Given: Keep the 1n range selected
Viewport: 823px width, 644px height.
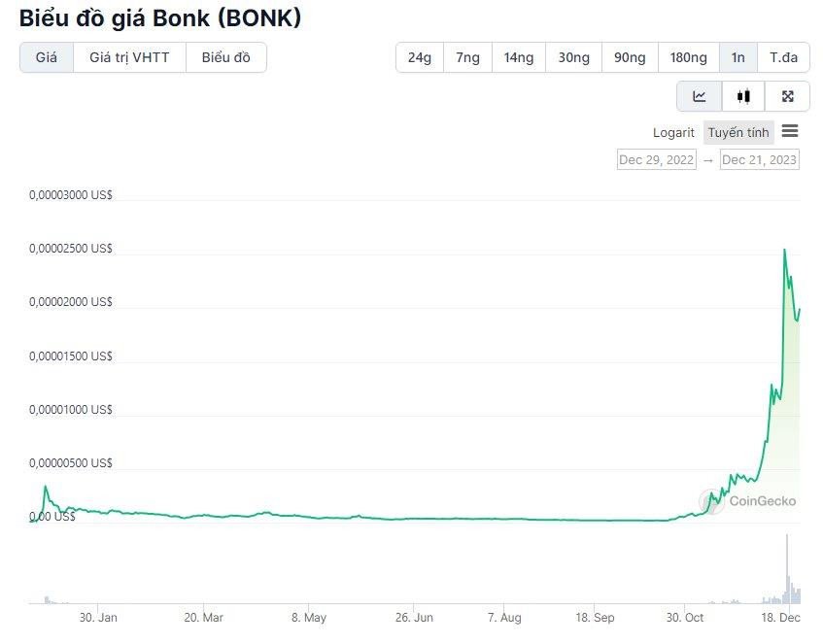Looking at the screenshot, I should tap(737, 57).
